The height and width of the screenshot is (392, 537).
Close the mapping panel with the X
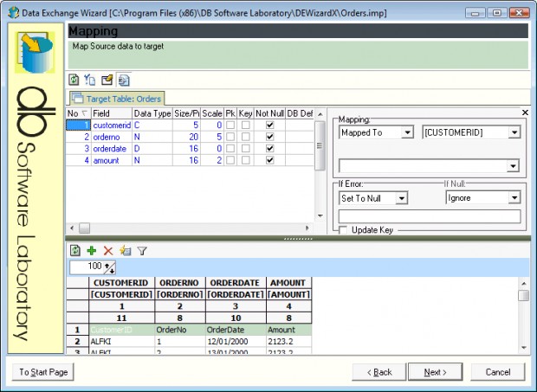(525, 112)
